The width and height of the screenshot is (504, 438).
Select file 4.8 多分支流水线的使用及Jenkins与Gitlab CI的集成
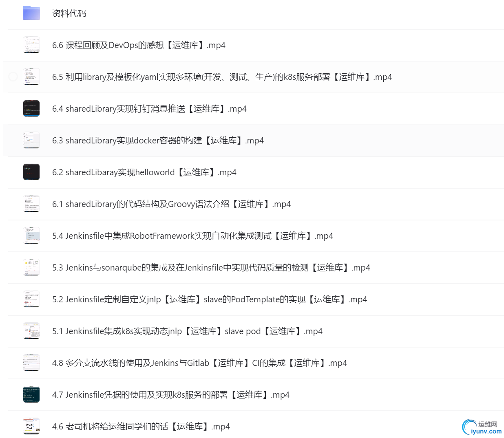click(x=199, y=363)
